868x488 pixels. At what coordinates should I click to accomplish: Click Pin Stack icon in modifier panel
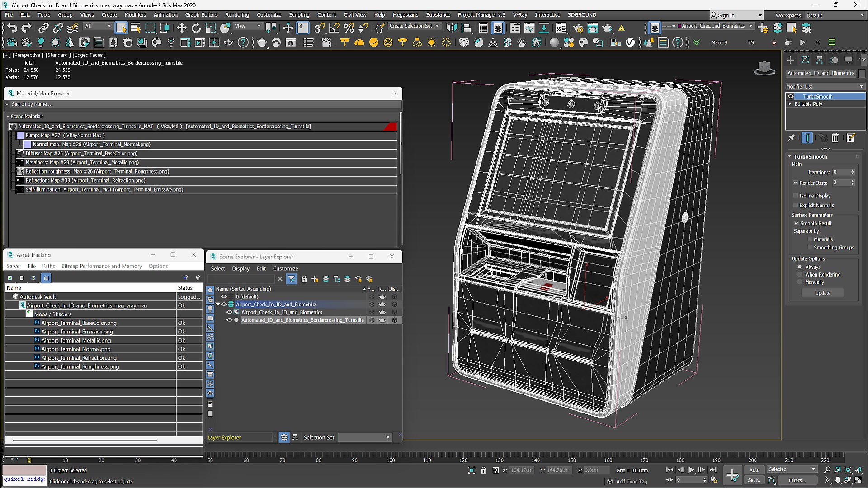point(791,138)
